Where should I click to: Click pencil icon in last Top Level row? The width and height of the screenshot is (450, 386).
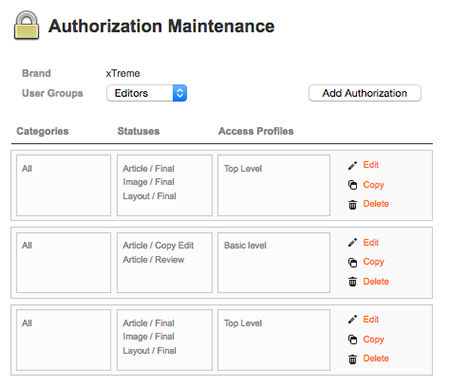point(352,319)
